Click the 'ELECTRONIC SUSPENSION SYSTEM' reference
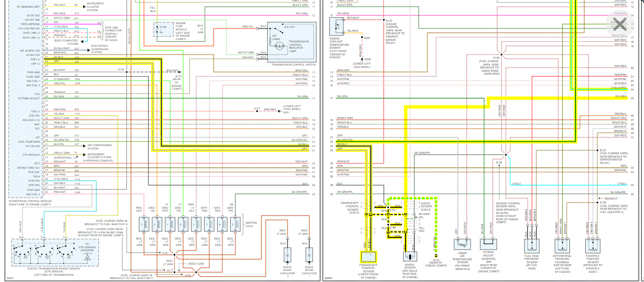 100,49
